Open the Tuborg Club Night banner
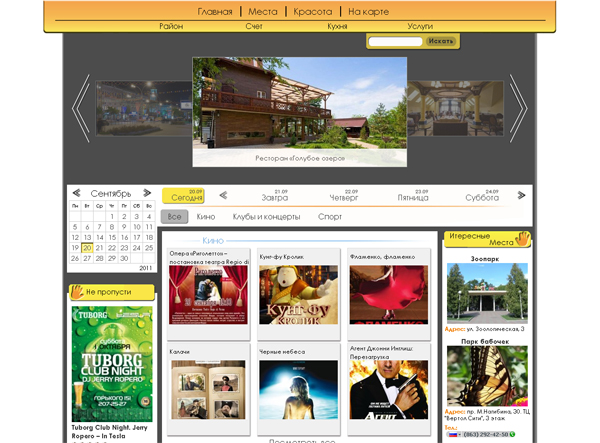600x443 pixels. click(x=112, y=364)
